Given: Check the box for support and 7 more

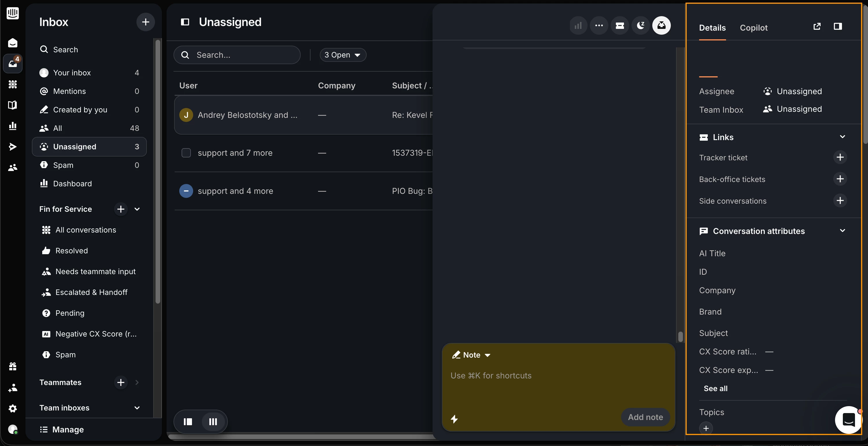Looking at the screenshot, I should pyautogui.click(x=186, y=153).
